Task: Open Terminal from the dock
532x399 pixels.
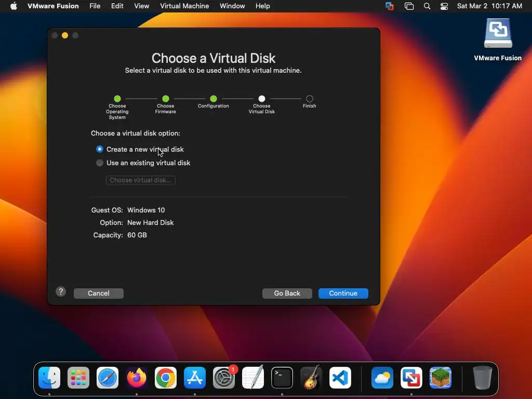Action: 282,377
